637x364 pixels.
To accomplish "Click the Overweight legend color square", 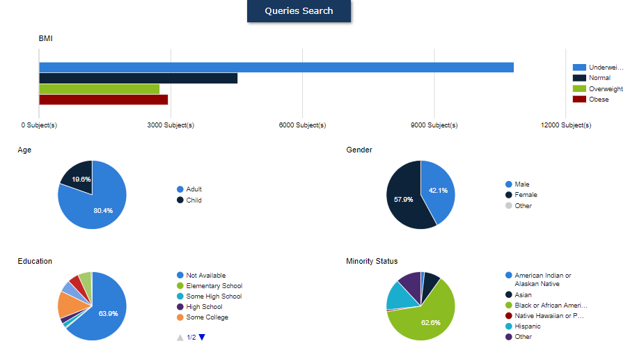I will coord(579,89).
